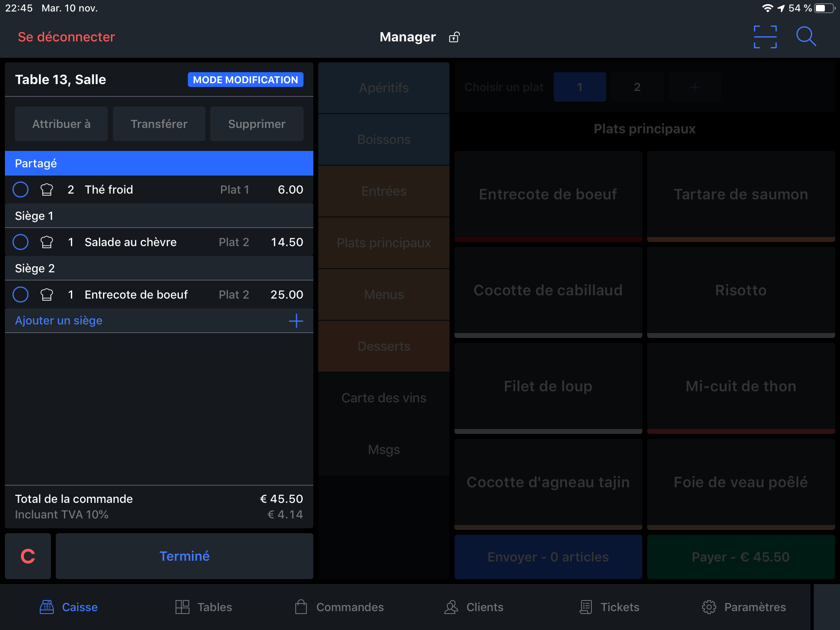Tap the Tables grid icon
The width and height of the screenshot is (840, 630).
click(x=182, y=607)
